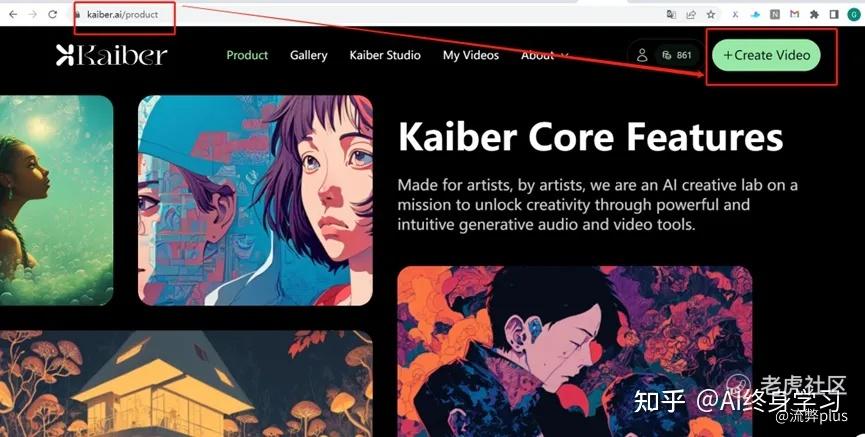The image size is (865, 437).
Task: Open the Notion extension icon
Action: pos(775,15)
